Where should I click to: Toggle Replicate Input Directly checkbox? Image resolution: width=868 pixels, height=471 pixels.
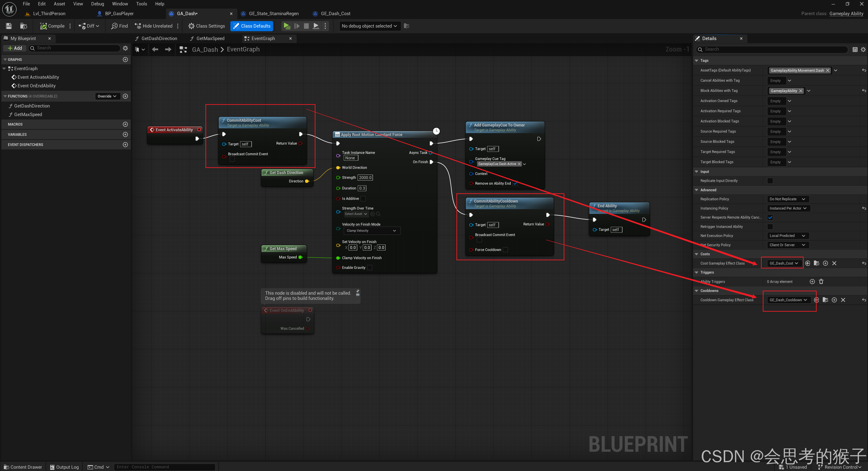pos(770,181)
